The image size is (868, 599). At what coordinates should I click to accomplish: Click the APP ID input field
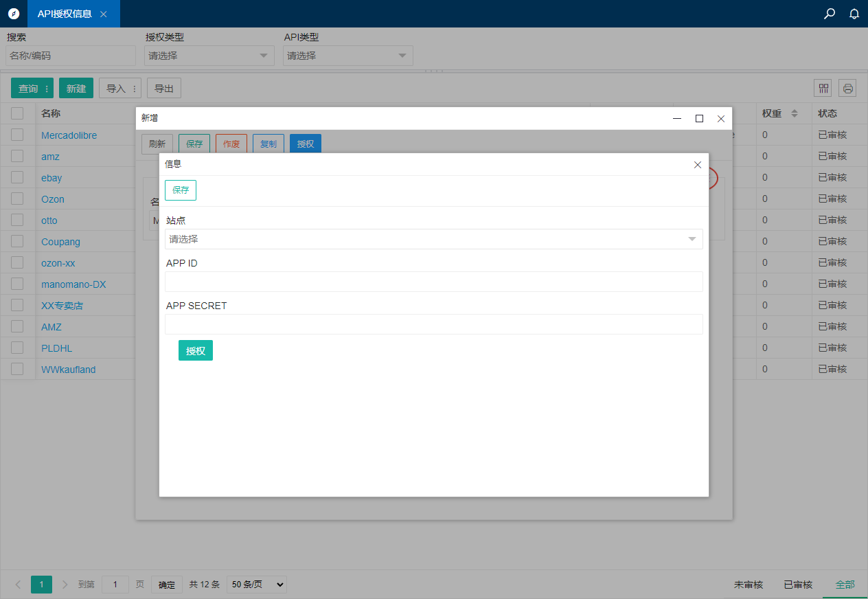433,282
